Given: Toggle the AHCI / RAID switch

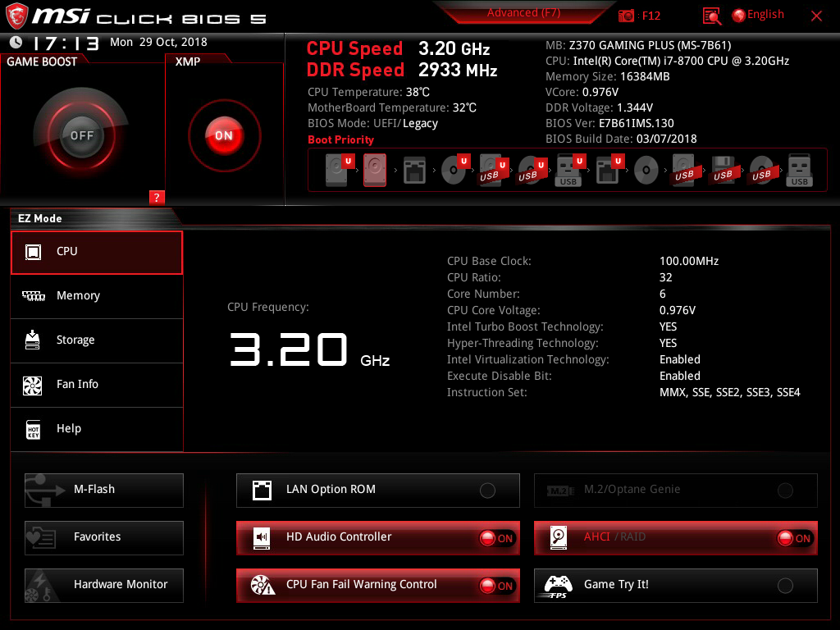Looking at the screenshot, I should [x=794, y=538].
